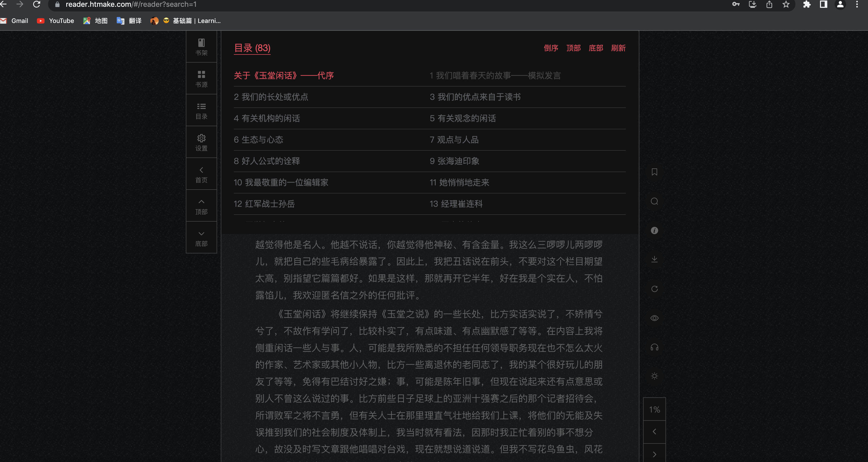Open chapter 6 生态与心态

[258, 140]
